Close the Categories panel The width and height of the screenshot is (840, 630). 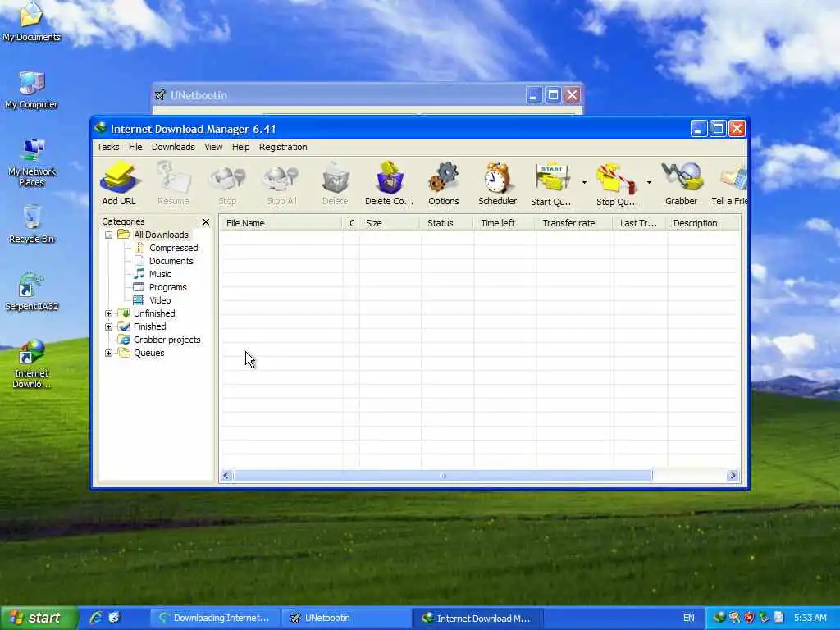(206, 221)
